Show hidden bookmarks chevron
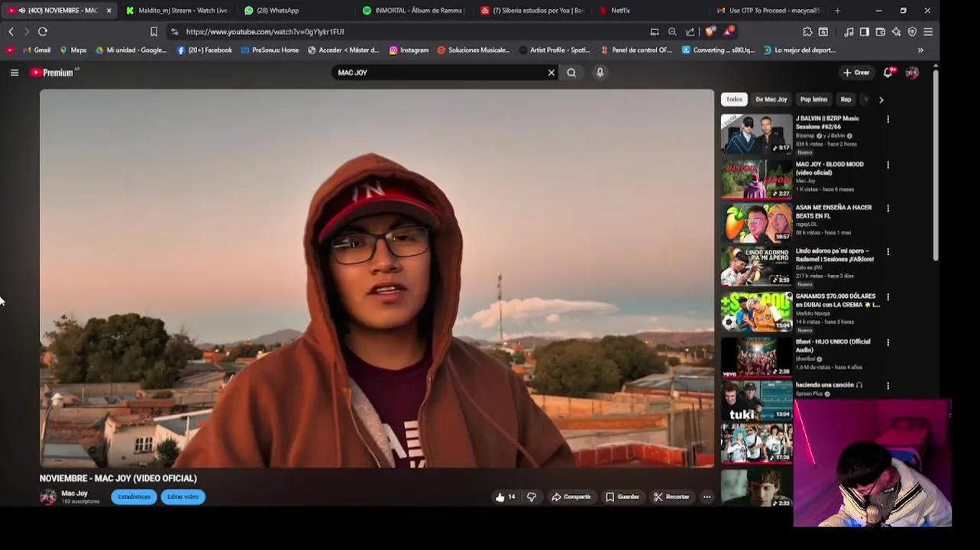 [920, 50]
